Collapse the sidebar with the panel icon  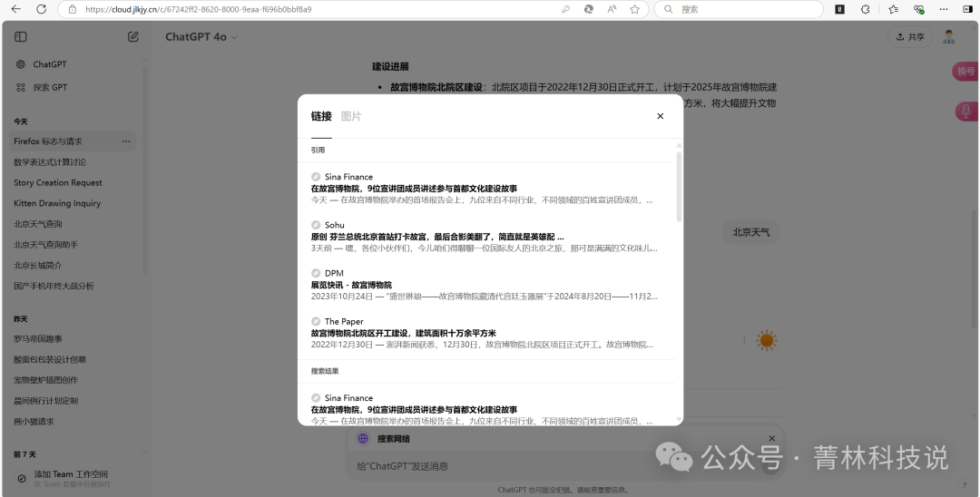[x=21, y=37]
